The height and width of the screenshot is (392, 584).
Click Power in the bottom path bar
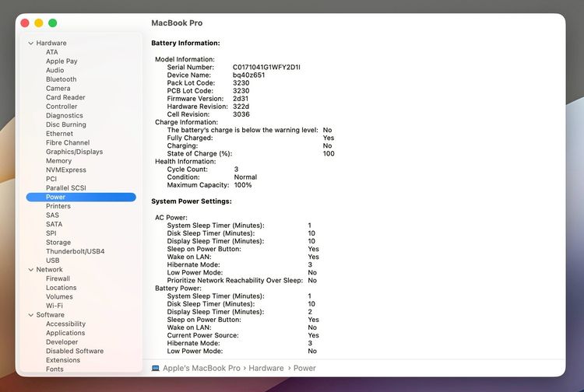click(x=304, y=368)
